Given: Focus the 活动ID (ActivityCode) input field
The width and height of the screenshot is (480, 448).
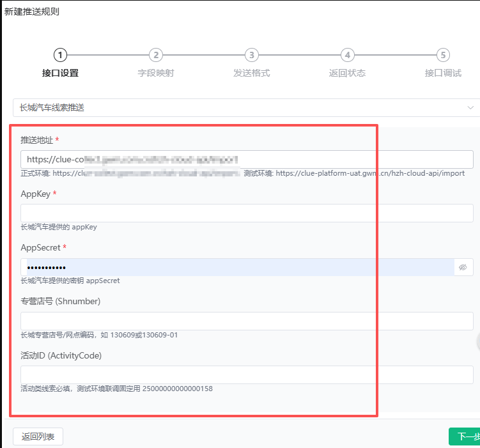Looking at the screenshot, I should point(247,375).
